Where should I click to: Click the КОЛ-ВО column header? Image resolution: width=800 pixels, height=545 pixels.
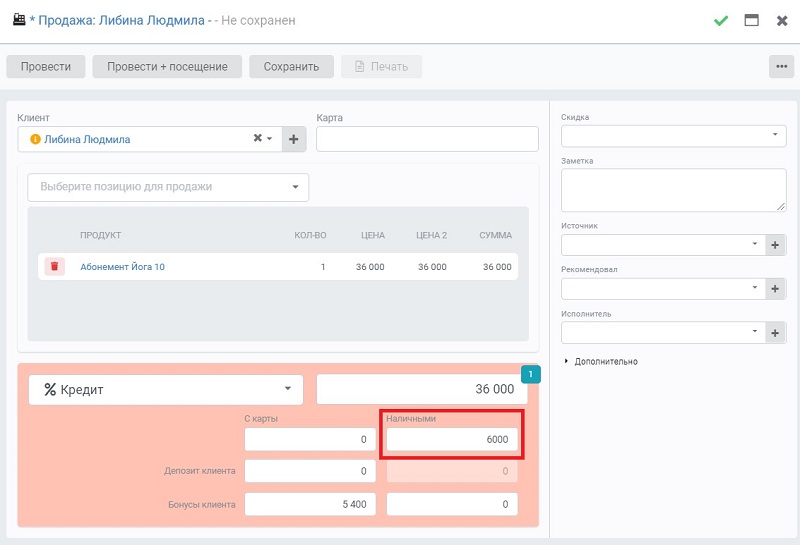pyautogui.click(x=310, y=235)
